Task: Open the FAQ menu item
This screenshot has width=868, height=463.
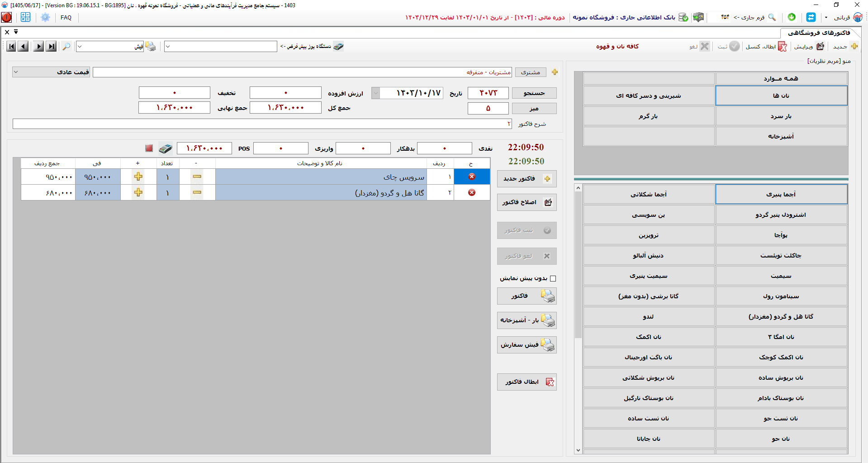Action: (66, 17)
